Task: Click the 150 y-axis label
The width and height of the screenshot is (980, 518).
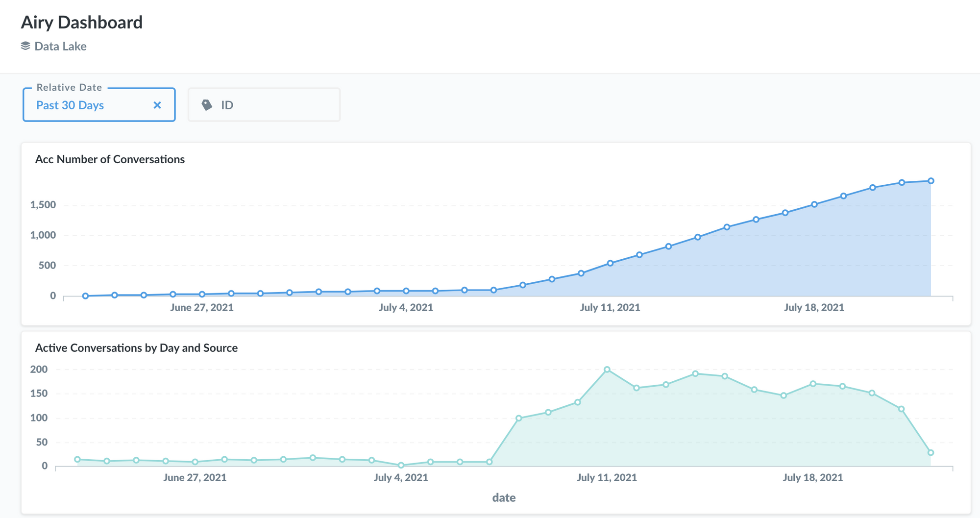Action: [39, 394]
